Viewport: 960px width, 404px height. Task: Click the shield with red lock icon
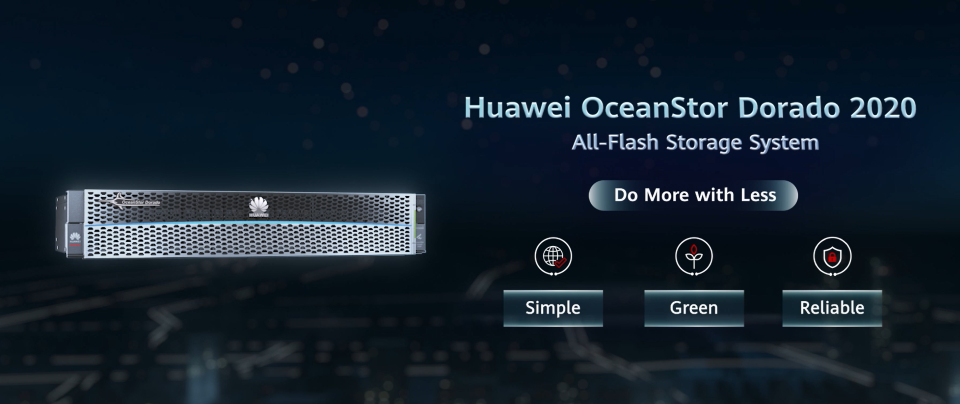[x=832, y=256]
